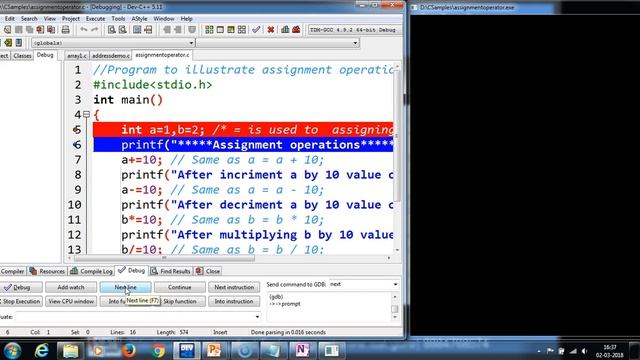This screenshot has height=360, width=640.
Task: Select the Debug sidebar tab
Action: pyautogui.click(x=45, y=55)
